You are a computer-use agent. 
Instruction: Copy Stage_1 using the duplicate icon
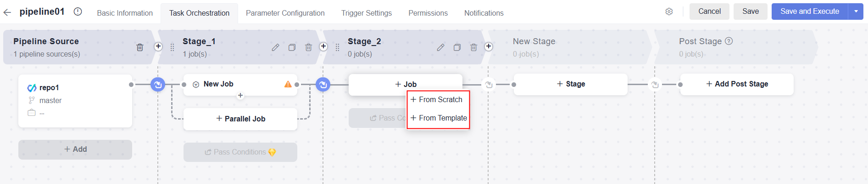point(292,47)
